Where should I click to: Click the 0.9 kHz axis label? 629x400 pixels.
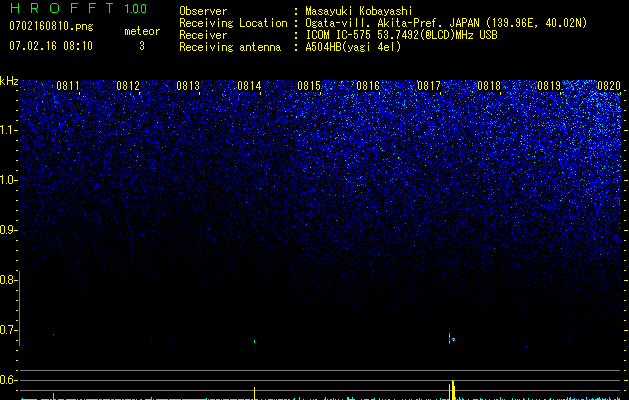8,230
